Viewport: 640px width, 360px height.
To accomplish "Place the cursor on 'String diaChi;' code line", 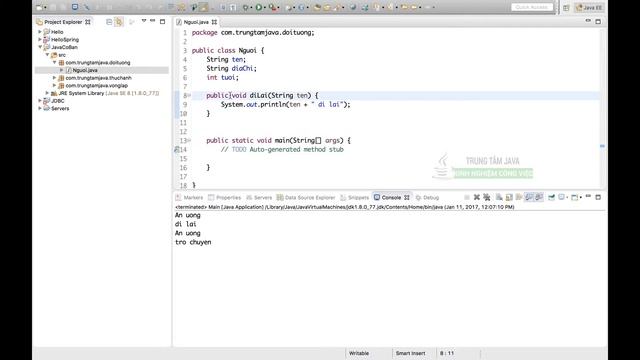I will 231,69.
